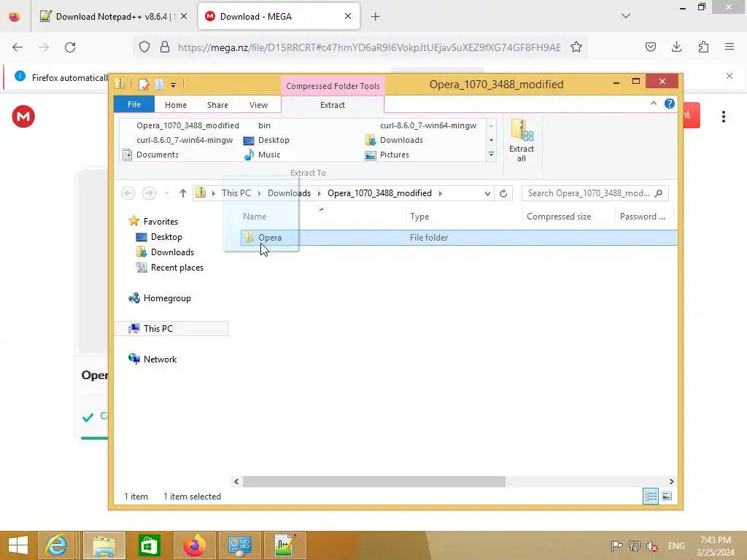Screen dimensions: 747x560
Task: Expand the chevron after Opera_1070_3488_modified breadcrumb
Action: [x=440, y=193]
